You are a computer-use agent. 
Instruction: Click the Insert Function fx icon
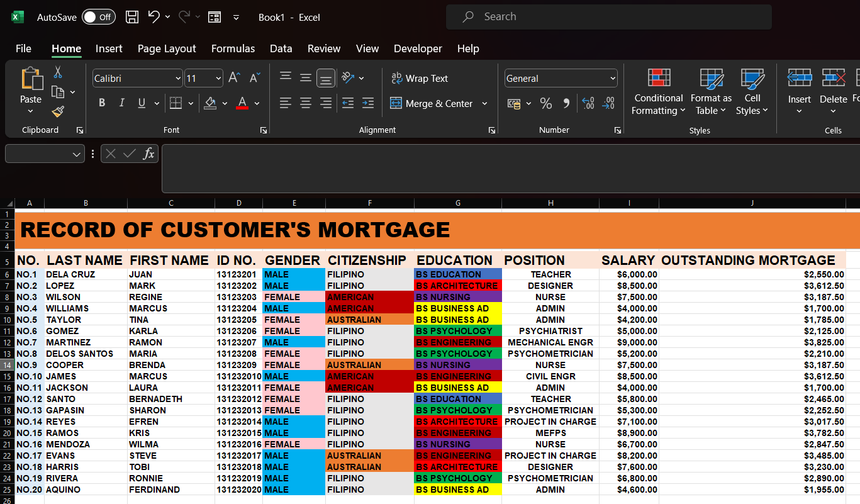tap(148, 154)
